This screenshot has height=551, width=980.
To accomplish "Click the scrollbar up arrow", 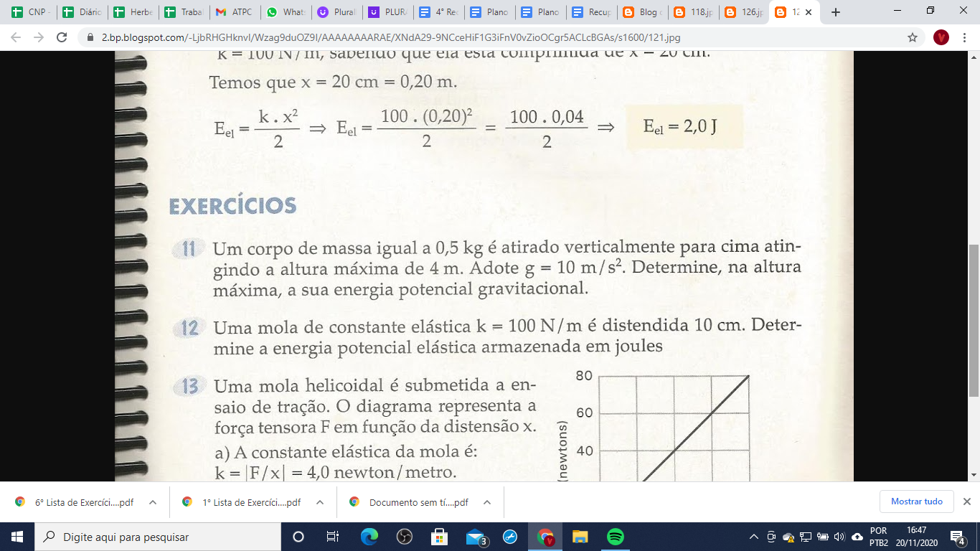I will pyautogui.click(x=974, y=57).
